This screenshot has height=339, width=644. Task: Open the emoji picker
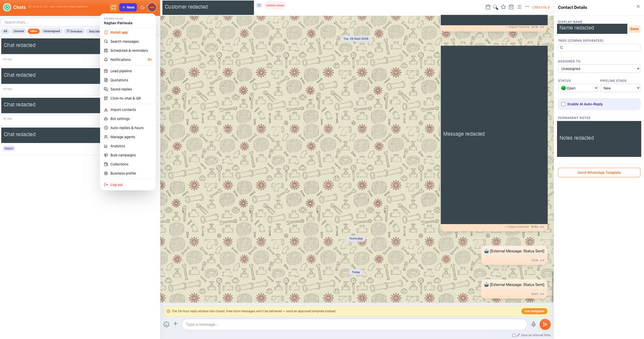click(x=167, y=324)
